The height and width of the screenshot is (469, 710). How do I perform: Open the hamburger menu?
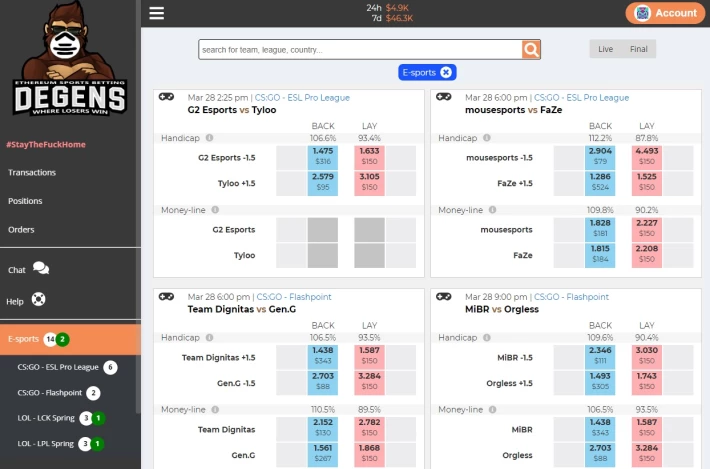click(157, 13)
